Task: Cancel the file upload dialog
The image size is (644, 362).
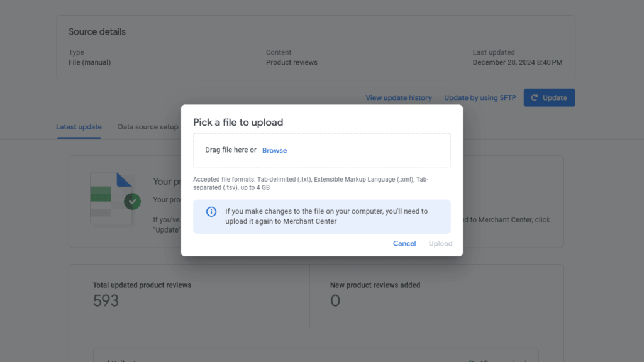Action: 404,243
